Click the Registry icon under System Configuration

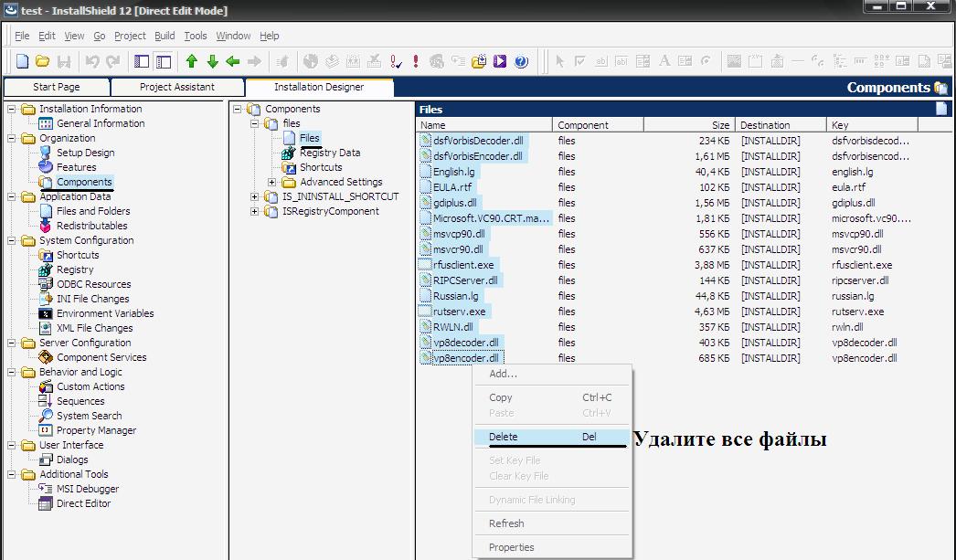46,269
